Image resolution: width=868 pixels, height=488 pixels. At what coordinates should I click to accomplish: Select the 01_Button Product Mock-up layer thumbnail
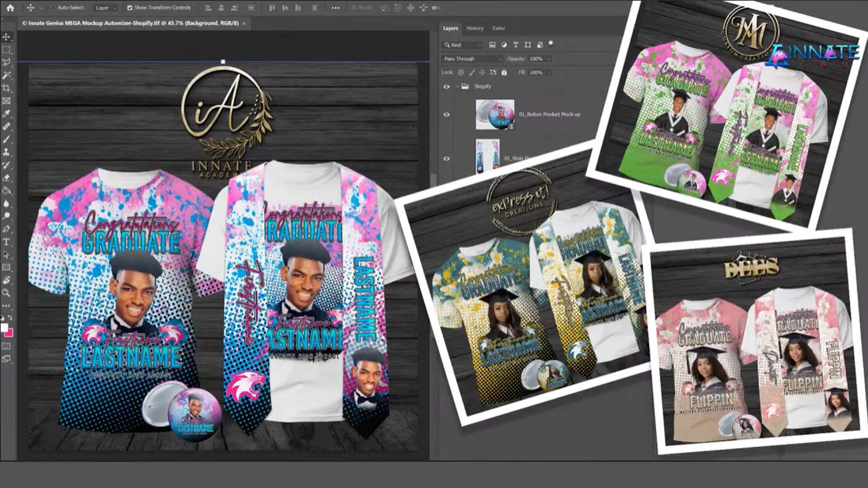point(495,114)
